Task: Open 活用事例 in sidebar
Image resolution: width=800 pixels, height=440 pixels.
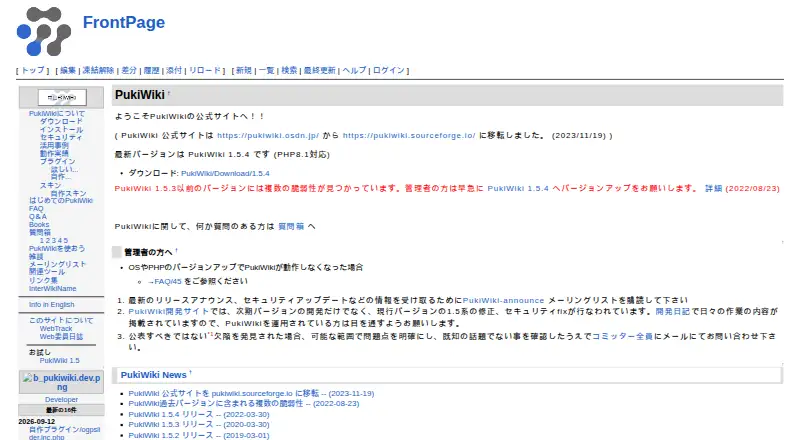Action: [x=54, y=145]
